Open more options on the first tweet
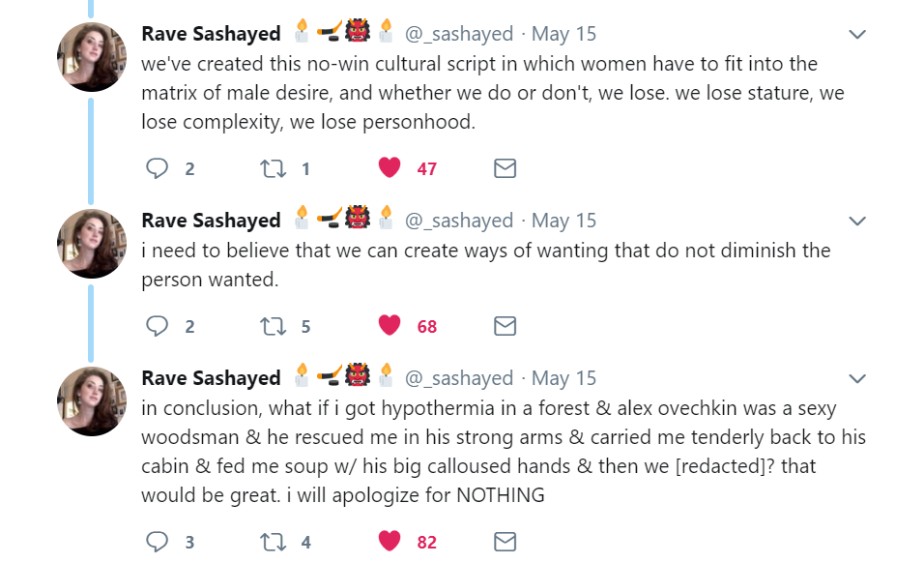924x563 pixels. (856, 35)
